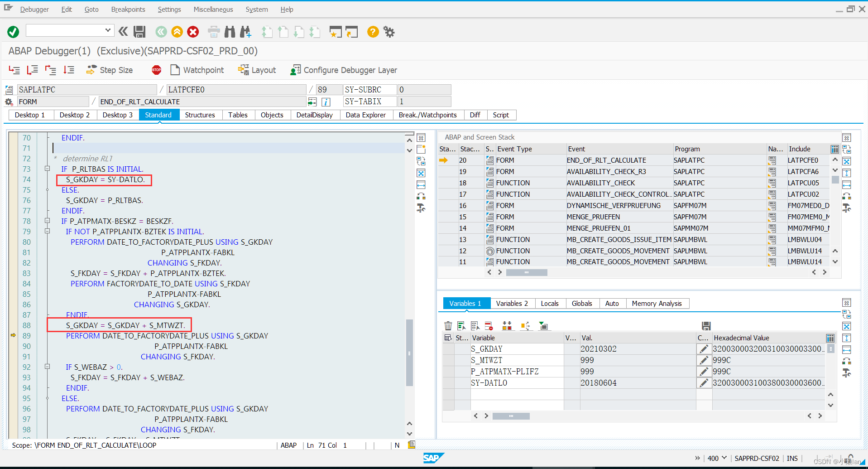Collapse the IF NOT block at line 79
The height and width of the screenshot is (469, 868).
point(47,231)
